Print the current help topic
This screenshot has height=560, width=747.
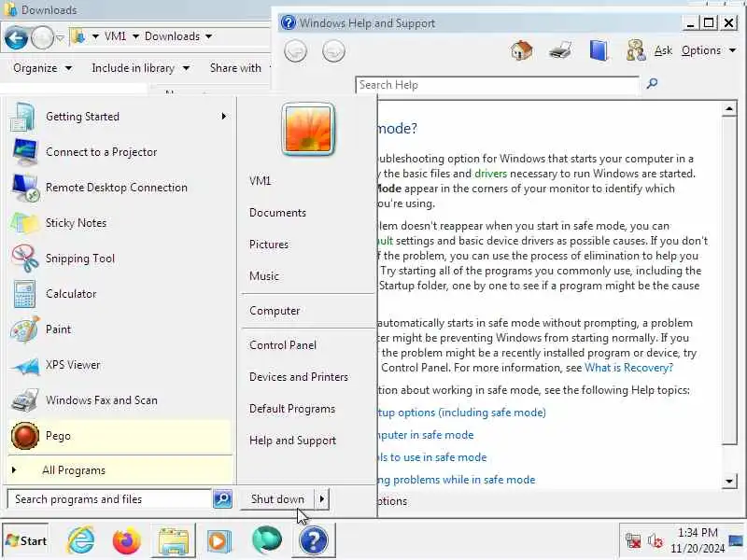[559, 50]
